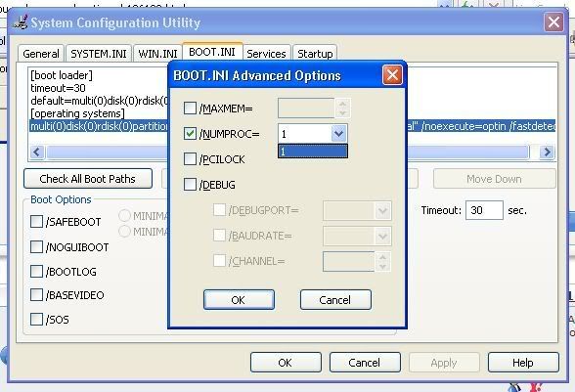Viewport: 575px width, 392px height.
Task: Click OK in BOOT.INI Advanced Options
Action: pyautogui.click(x=239, y=299)
